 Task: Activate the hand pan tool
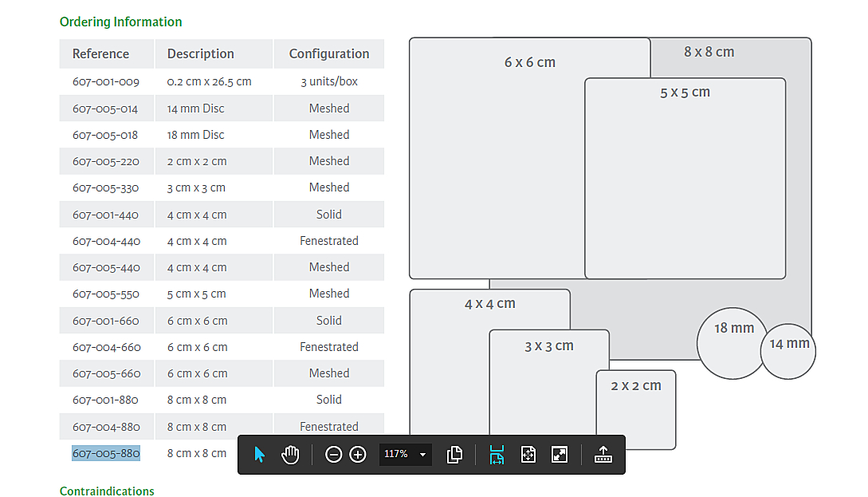[x=290, y=455]
